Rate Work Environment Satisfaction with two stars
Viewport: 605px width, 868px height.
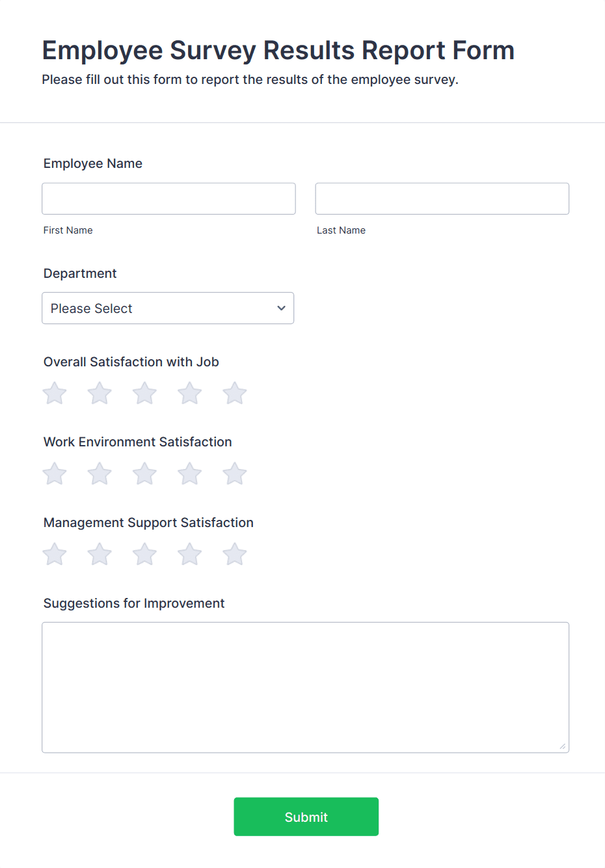point(99,474)
